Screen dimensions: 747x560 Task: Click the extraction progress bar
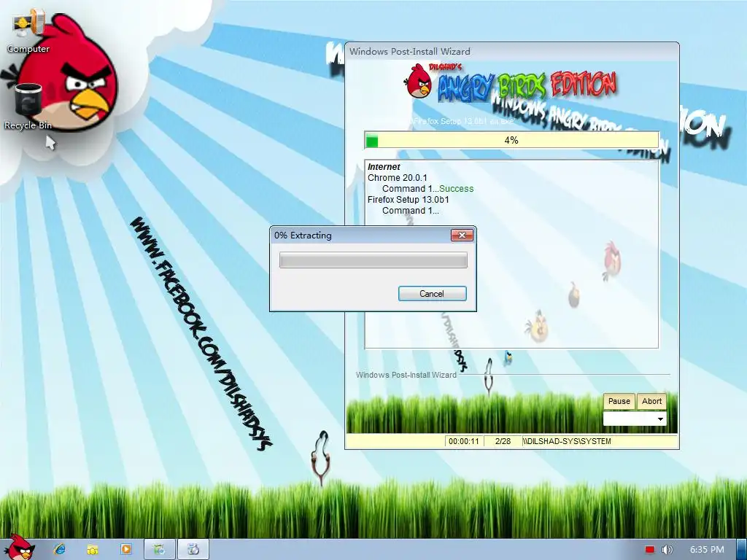click(x=373, y=260)
